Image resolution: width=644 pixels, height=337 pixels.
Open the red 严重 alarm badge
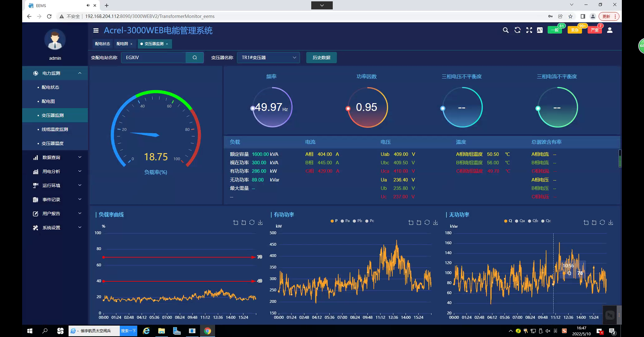pos(594,30)
